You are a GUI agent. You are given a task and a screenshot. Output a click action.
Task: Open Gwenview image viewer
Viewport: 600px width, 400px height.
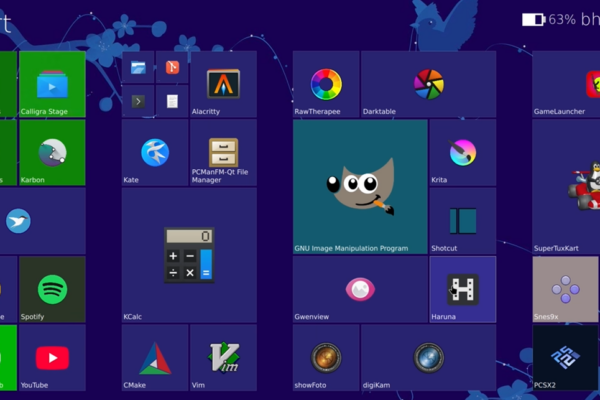pos(360,289)
